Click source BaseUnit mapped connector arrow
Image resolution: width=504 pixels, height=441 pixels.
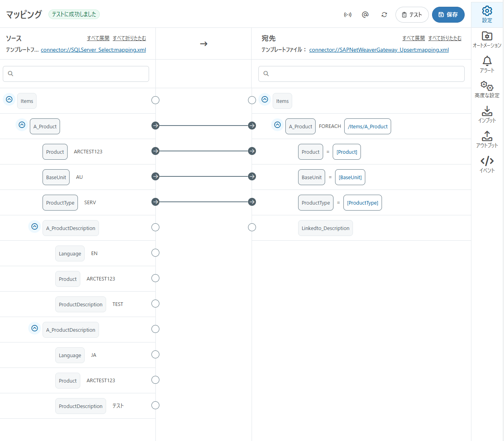tap(155, 176)
